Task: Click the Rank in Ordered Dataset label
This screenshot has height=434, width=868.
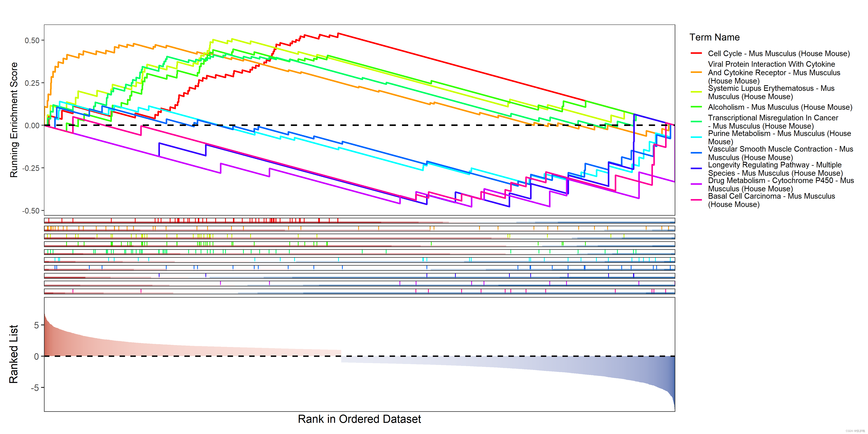Action: [x=359, y=419]
